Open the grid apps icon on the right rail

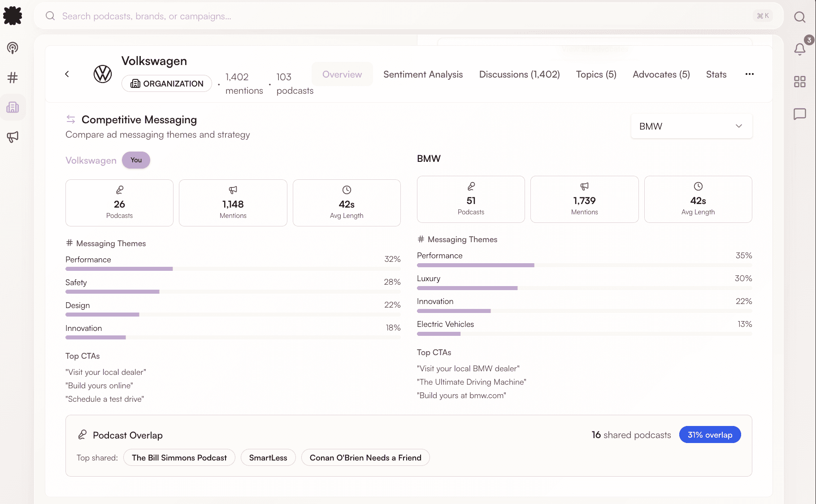click(799, 81)
